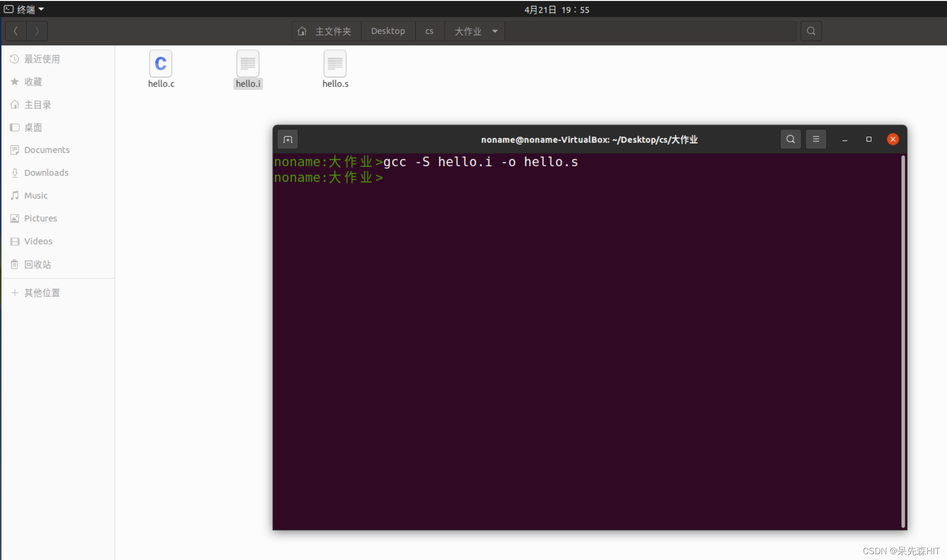Open 其他位置 other locations
The width and height of the screenshot is (947, 560).
[58, 293]
